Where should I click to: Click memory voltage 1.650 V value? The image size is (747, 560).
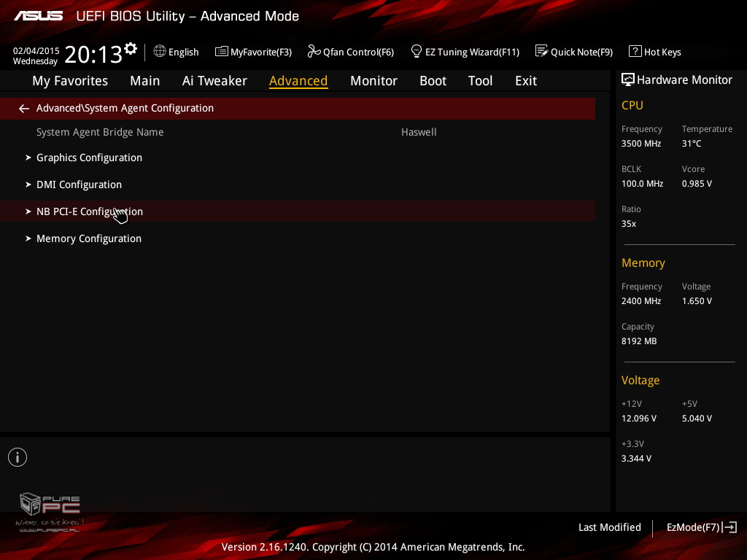697,301
